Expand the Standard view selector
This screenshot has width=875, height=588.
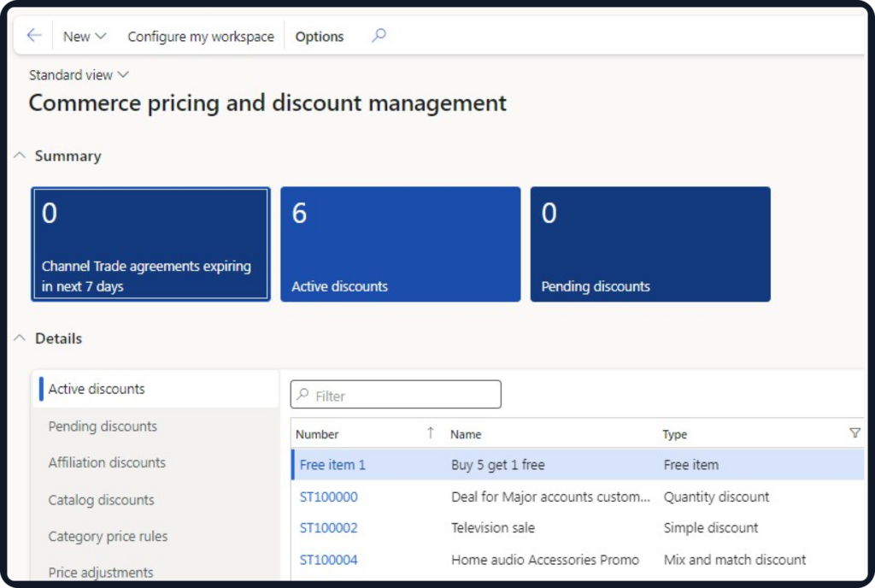pyautogui.click(x=79, y=75)
